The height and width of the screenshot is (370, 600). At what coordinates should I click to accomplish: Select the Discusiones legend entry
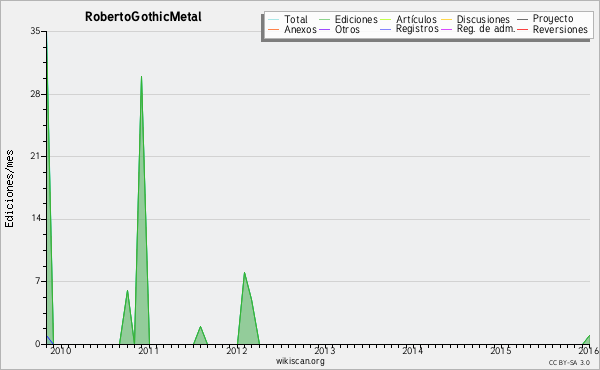tap(483, 19)
